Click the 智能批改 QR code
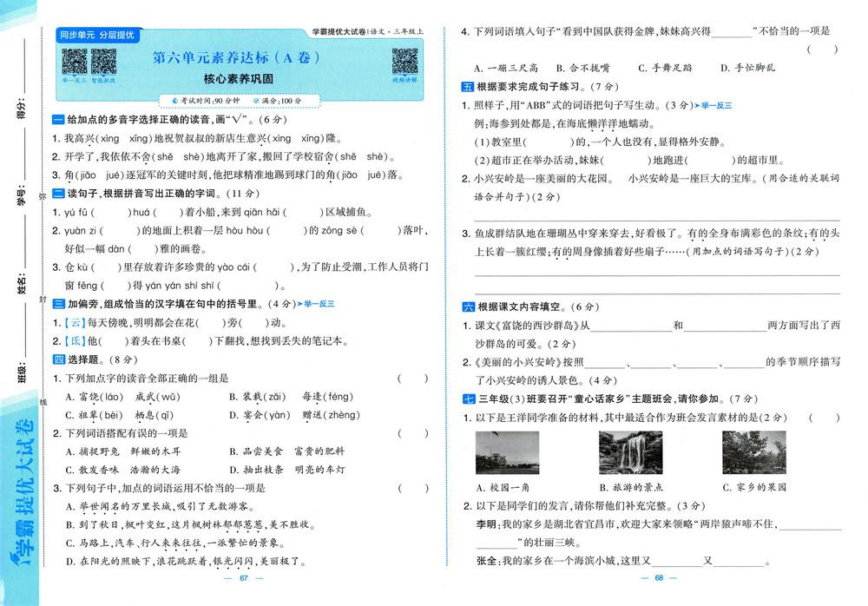This screenshot has width=868, height=606. [103, 61]
